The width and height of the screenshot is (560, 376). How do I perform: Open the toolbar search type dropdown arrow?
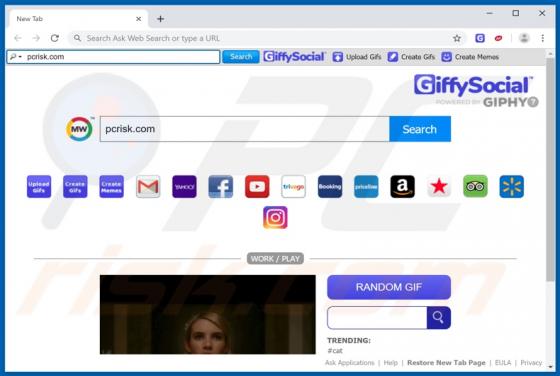20,57
